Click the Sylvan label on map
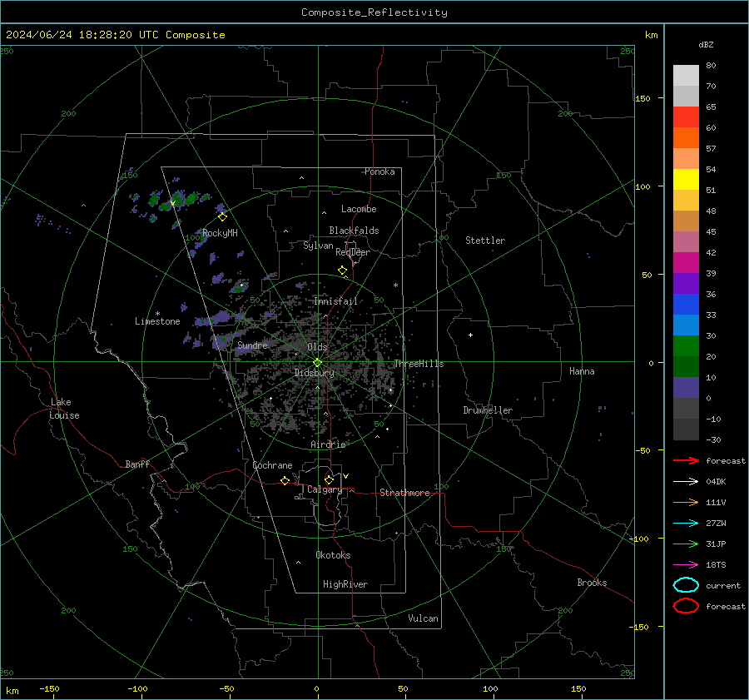749x700 pixels. [x=318, y=246]
